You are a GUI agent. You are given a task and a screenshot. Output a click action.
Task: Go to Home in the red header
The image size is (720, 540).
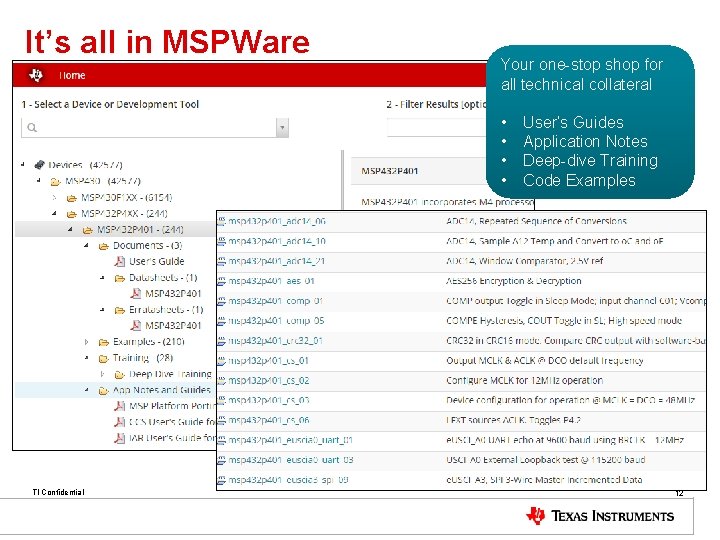click(x=72, y=75)
